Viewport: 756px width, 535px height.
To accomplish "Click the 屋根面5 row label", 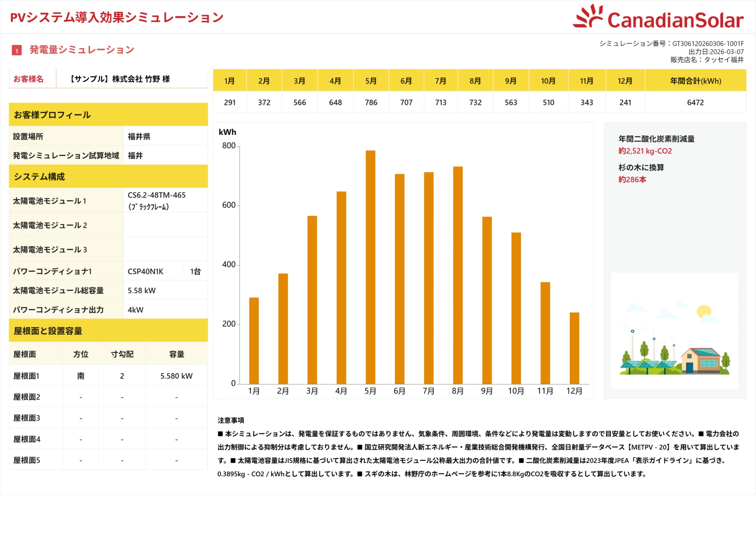I will point(27,460).
